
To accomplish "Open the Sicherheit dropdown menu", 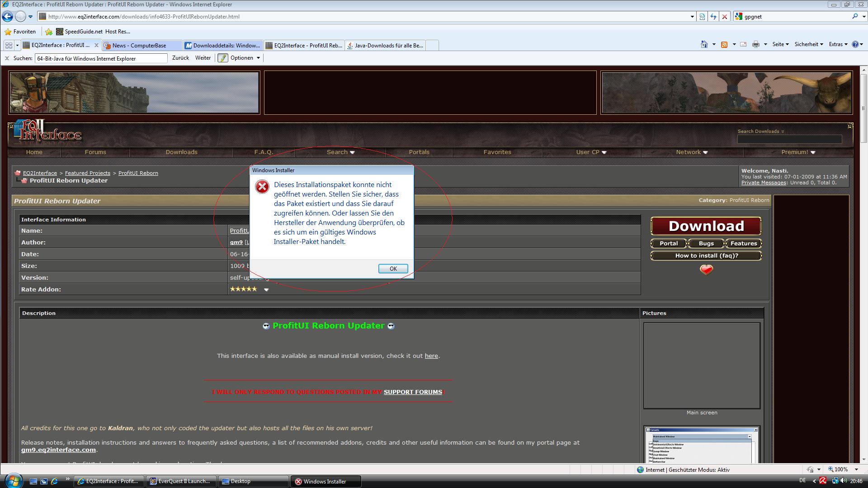I will (x=808, y=44).
